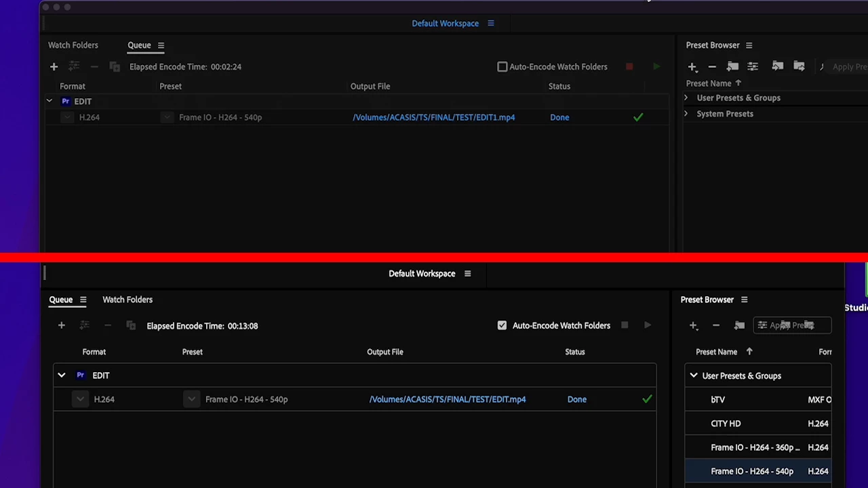868x488 pixels.
Task: Upper window: dropdown arrow beside Frame IO preset
Action: pyautogui.click(x=167, y=117)
